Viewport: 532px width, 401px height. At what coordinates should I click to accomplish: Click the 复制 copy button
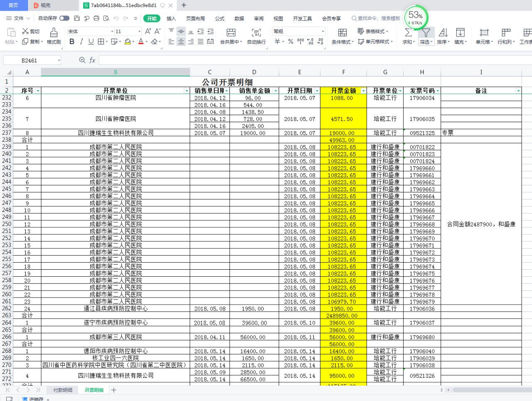click(32, 42)
